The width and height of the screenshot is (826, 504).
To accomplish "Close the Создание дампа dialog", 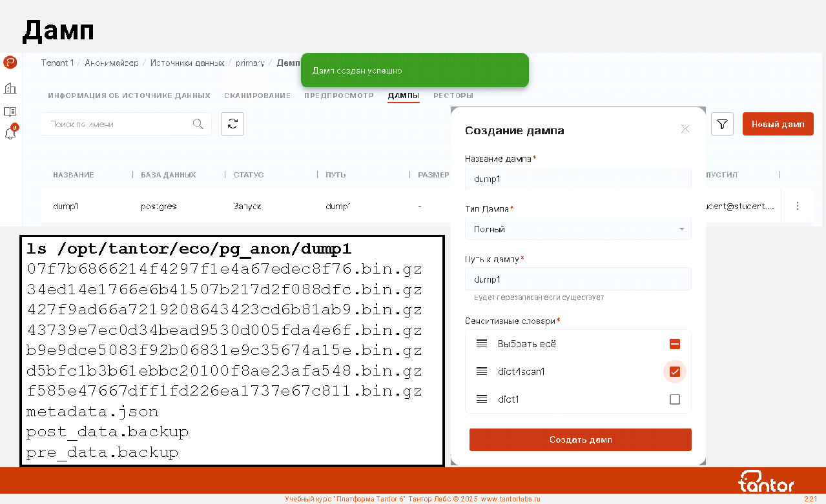I will coord(685,129).
